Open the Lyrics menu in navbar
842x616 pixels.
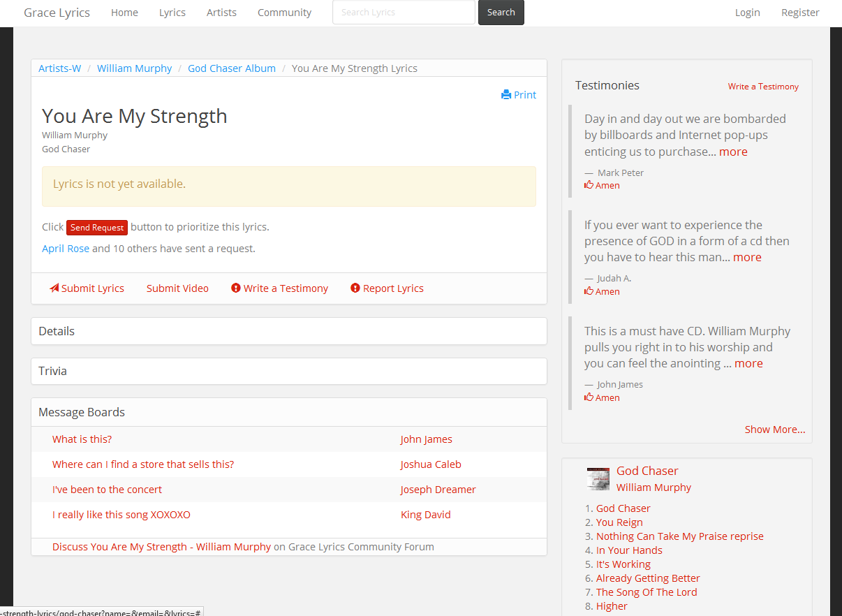point(172,13)
